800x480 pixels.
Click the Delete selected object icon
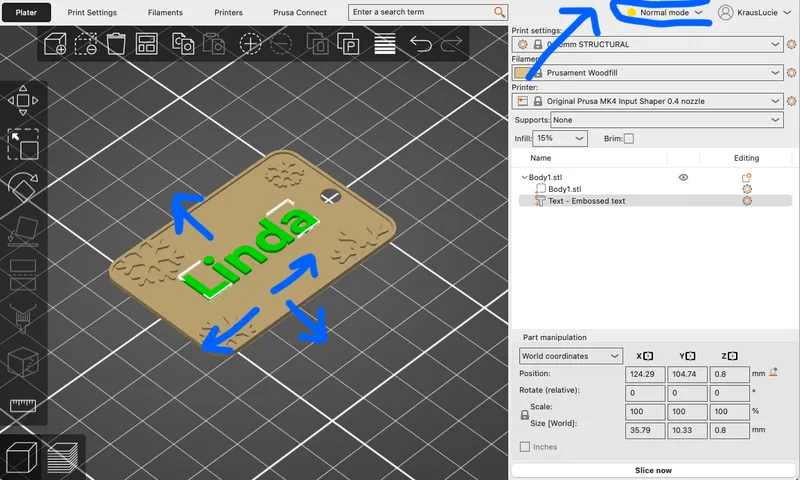point(85,44)
